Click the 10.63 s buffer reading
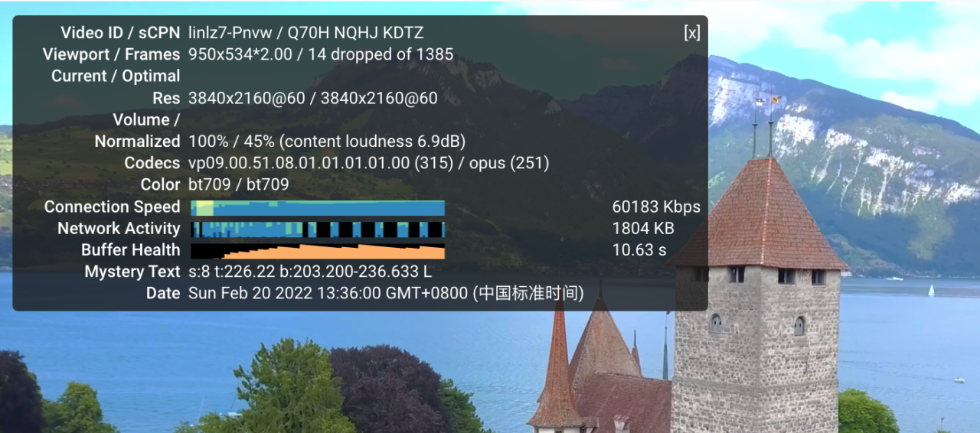The image size is (980, 433). (639, 249)
